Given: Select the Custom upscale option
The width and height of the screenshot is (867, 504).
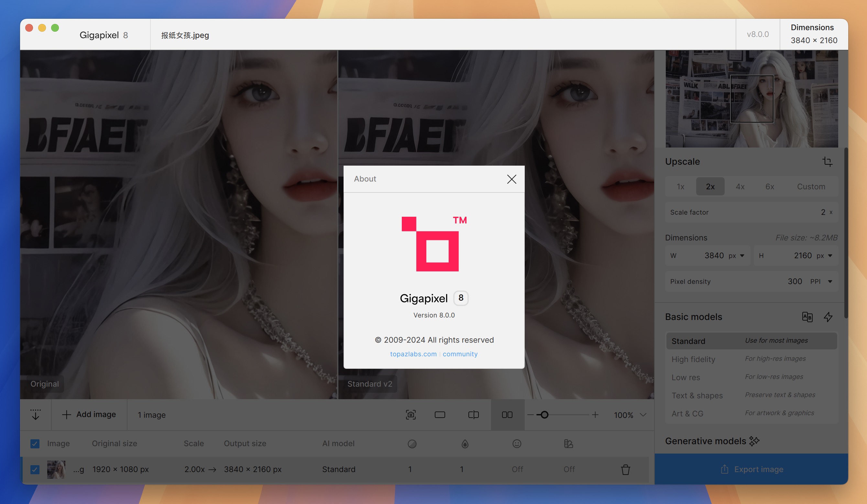Looking at the screenshot, I should point(811,186).
